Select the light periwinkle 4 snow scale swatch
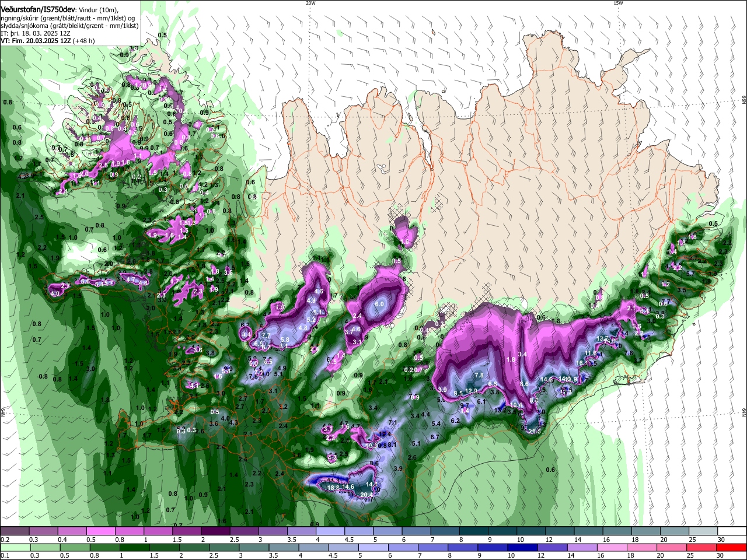Viewport: 747px width, 560px height. (x=330, y=531)
